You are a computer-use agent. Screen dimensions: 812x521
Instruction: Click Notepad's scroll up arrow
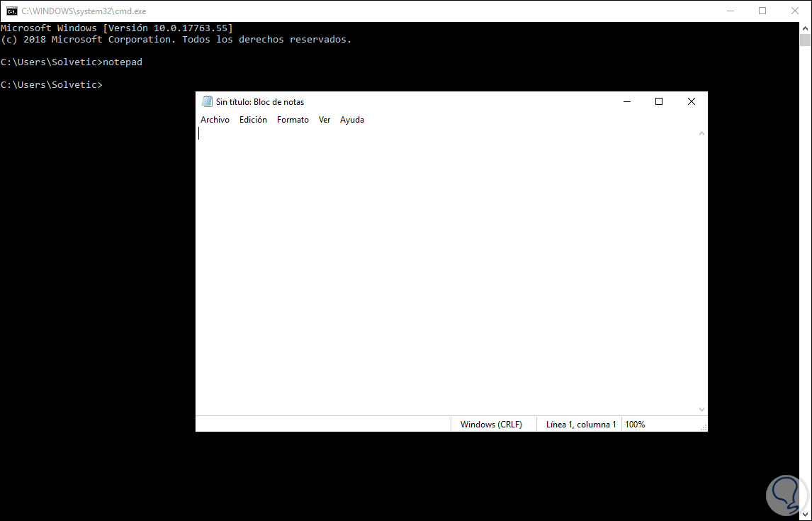(x=701, y=133)
